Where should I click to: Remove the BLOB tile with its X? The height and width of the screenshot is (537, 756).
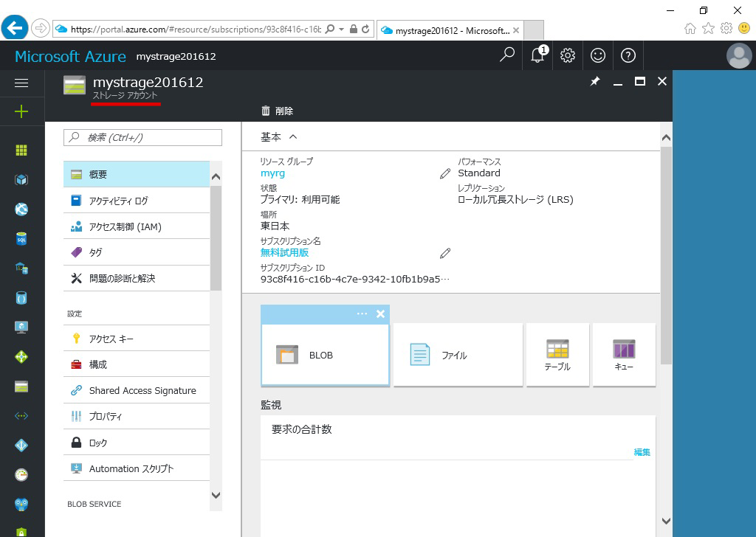(x=380, y=314)
